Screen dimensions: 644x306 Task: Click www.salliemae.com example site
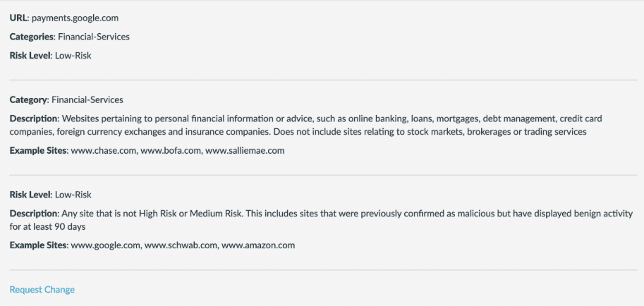[245, 151]
